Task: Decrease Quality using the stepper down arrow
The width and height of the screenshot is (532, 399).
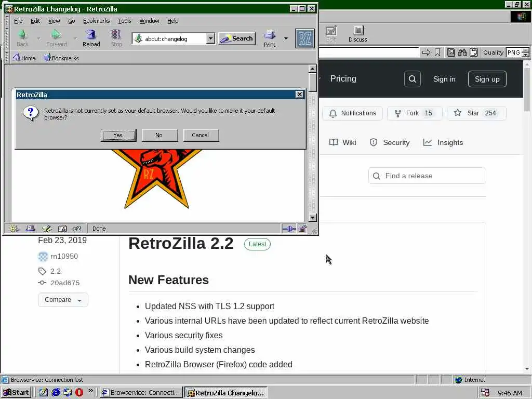Action: (x=526, y=55)
